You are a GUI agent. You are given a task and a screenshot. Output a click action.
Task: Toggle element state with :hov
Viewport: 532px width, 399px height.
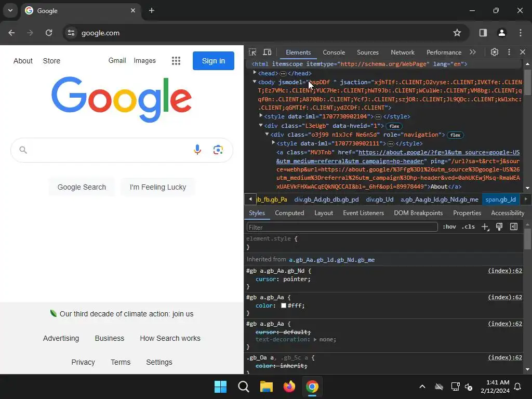point(449,227)
